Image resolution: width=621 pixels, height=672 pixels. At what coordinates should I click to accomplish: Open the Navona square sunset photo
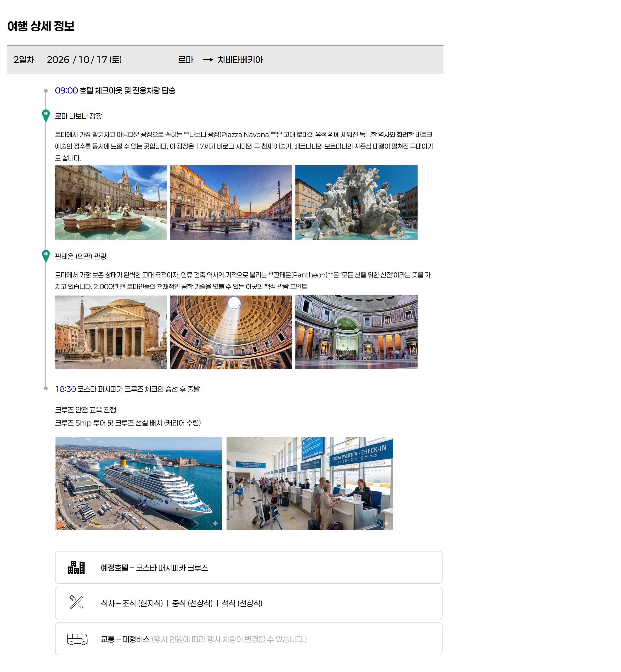point(231,202)
